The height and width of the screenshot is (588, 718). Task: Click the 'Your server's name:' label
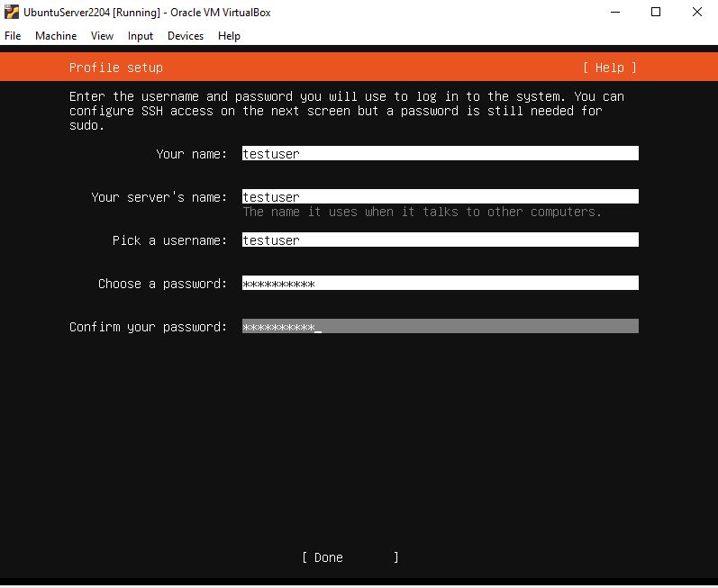coord(159,197)
